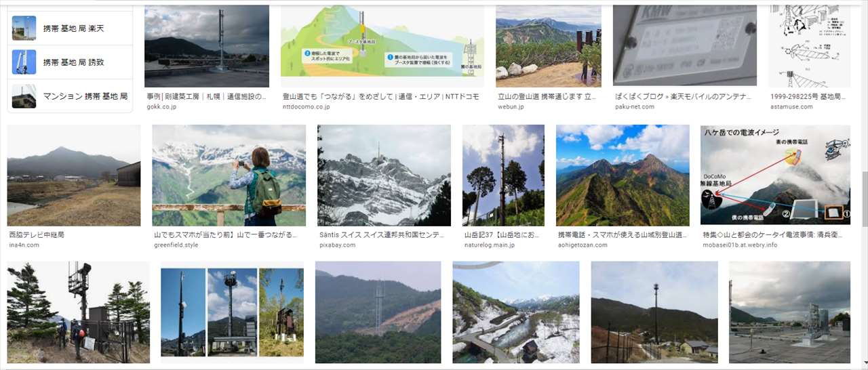Click the small thumbnail icon beside 携帯 基地 局 誘致
Viewport: 868px width, 370px height.
pyautogui.click(x=24, y=62)
